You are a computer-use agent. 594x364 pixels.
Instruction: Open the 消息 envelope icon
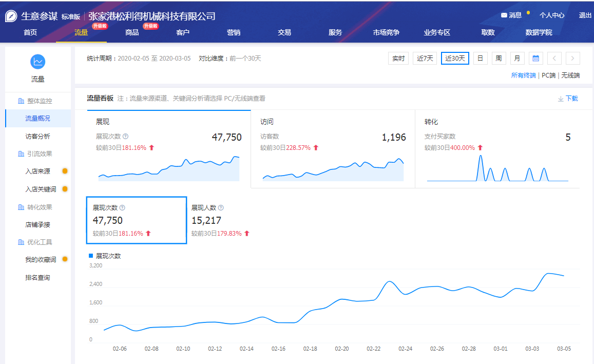[x=504, y=15]
